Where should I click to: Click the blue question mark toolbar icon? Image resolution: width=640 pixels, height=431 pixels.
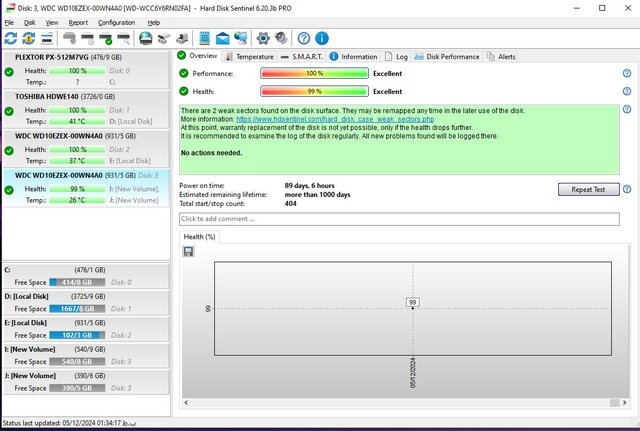[304, 38]
